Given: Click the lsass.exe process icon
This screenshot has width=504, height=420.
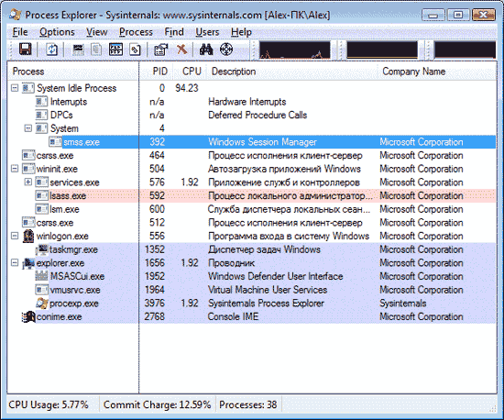Looking at the screenshot, I should pyautogui.click(x=42, y=195).
